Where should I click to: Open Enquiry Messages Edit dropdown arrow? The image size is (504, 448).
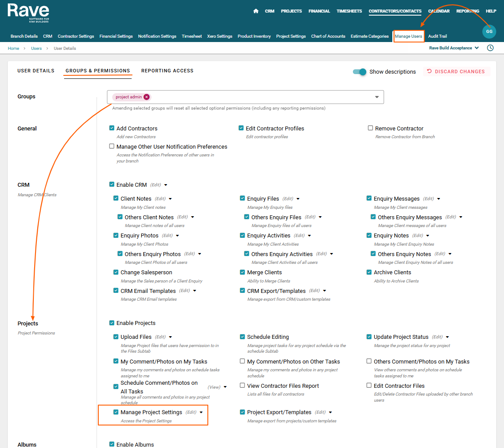coord(439,199)
